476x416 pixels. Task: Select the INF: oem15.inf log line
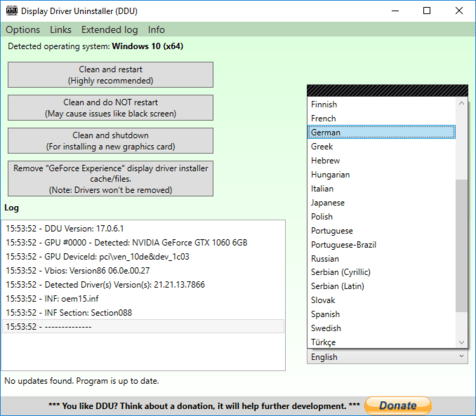(x=143, y=299)
